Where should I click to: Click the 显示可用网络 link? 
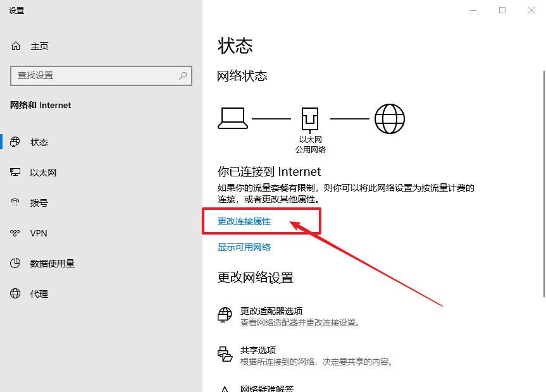point(244,247)
